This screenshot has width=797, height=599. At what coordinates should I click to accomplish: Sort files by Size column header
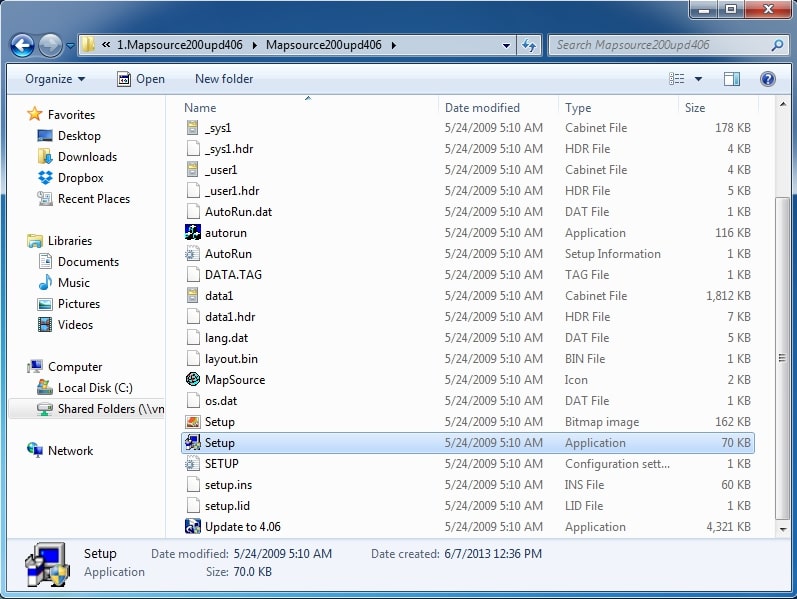[695, 107]
